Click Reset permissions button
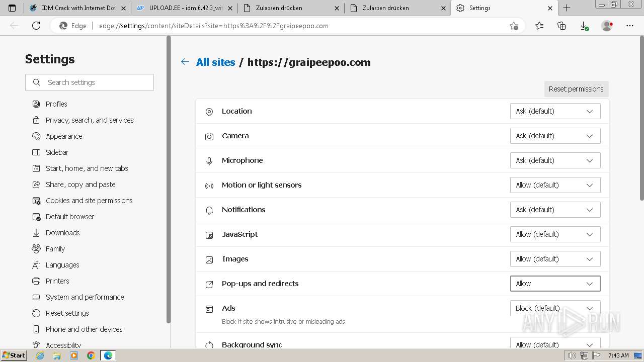Image resolution: width=644 pixels, height=362 pixels. point(576,89)
